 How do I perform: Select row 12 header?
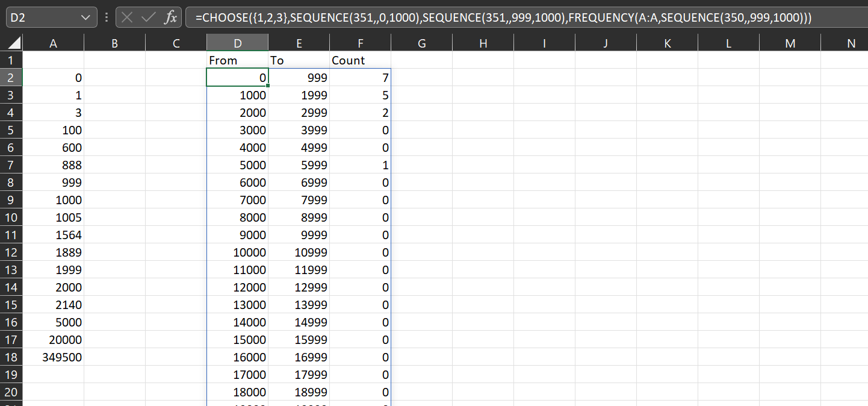11,252
